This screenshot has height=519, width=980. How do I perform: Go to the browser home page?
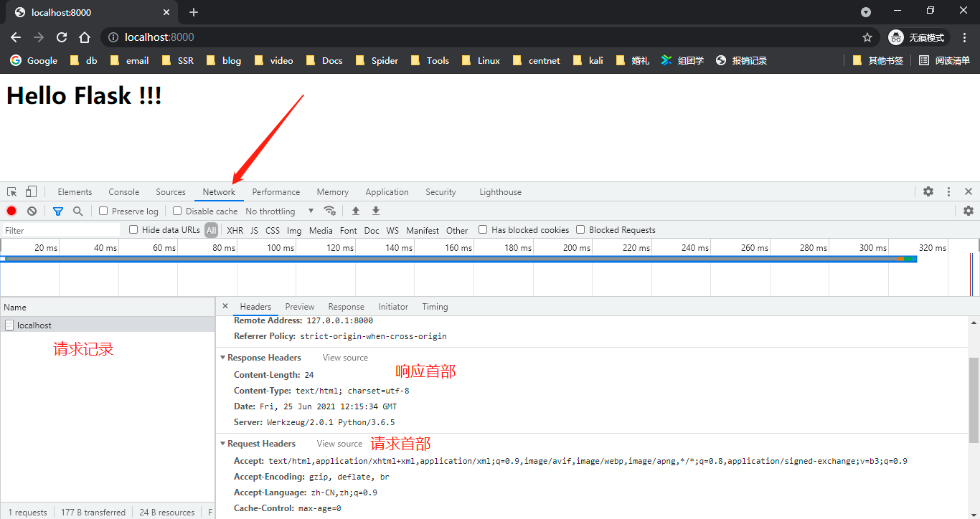(x=85, y=37)
